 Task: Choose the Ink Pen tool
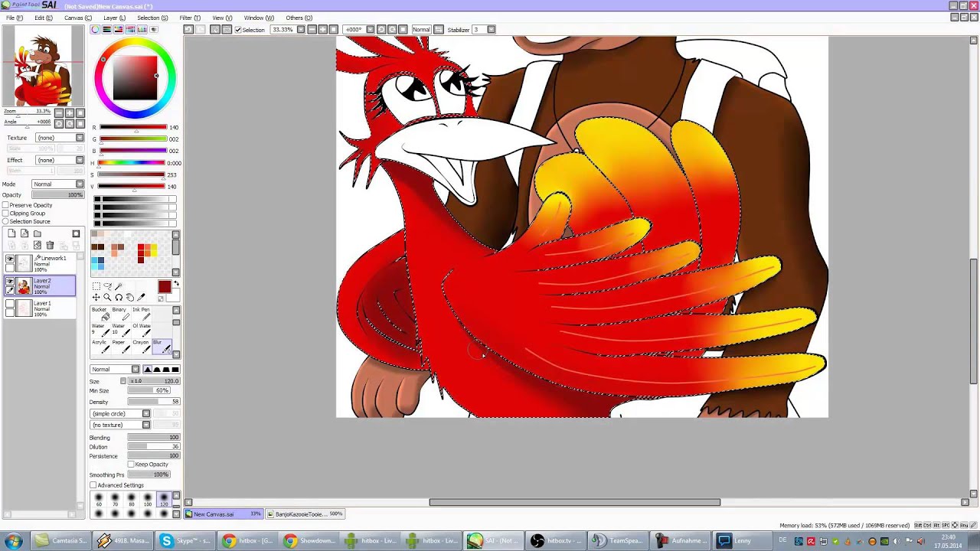click(141, 314)
